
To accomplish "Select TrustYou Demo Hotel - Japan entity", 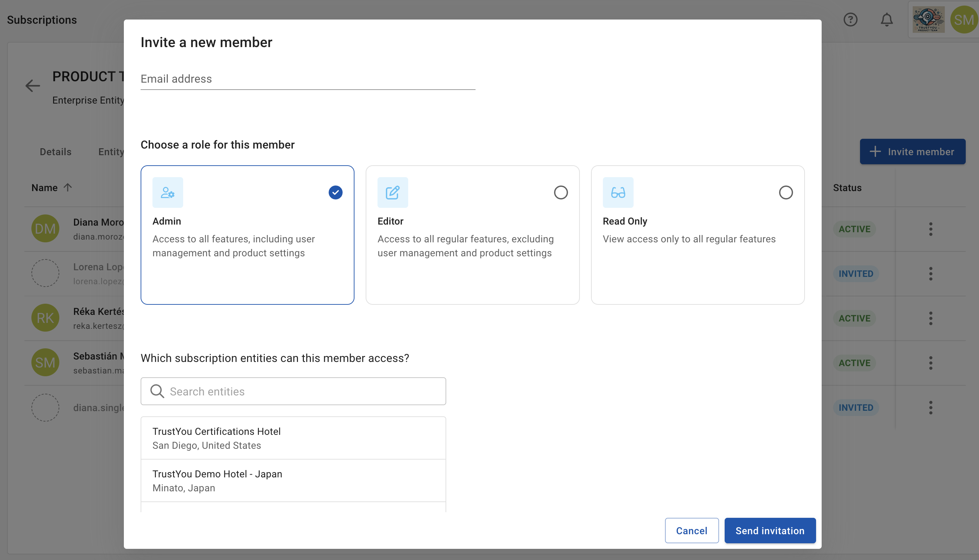I will click(x=293, y=480).
